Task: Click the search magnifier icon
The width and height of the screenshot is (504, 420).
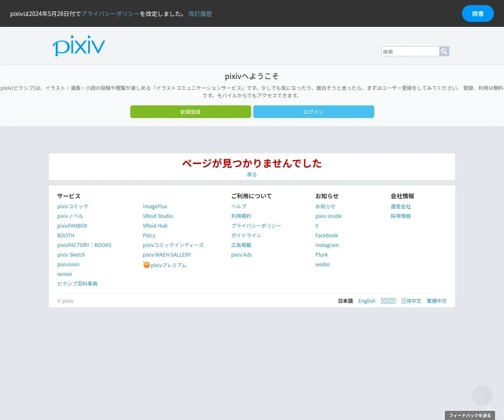Action: [x=444, y=51]
